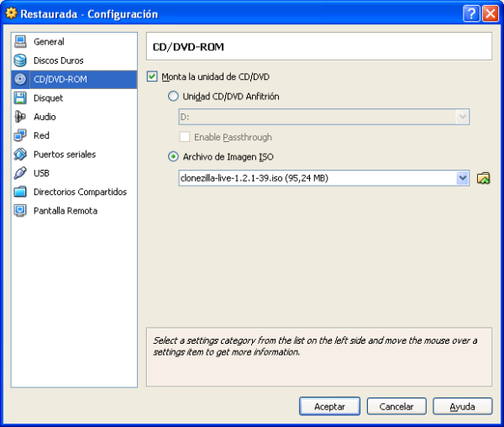Open the Pantalla Remota settings category
The width and height of the screenshot is (504, 427).
click(65, 211)
